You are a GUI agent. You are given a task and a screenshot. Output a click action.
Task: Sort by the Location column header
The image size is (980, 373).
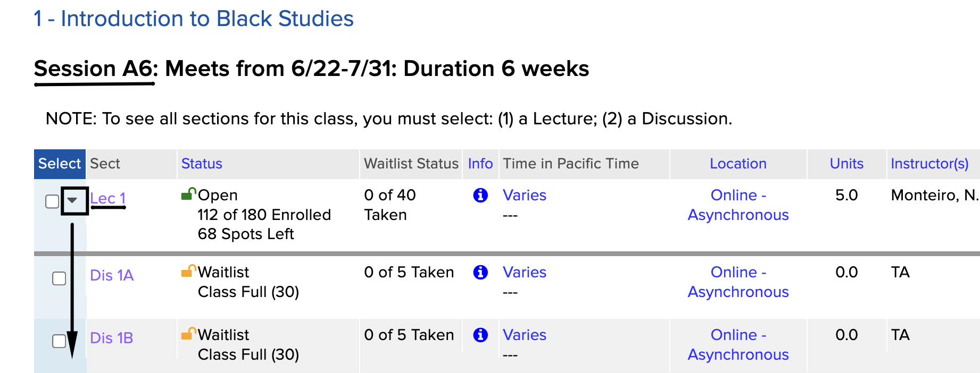pos(738,164)
